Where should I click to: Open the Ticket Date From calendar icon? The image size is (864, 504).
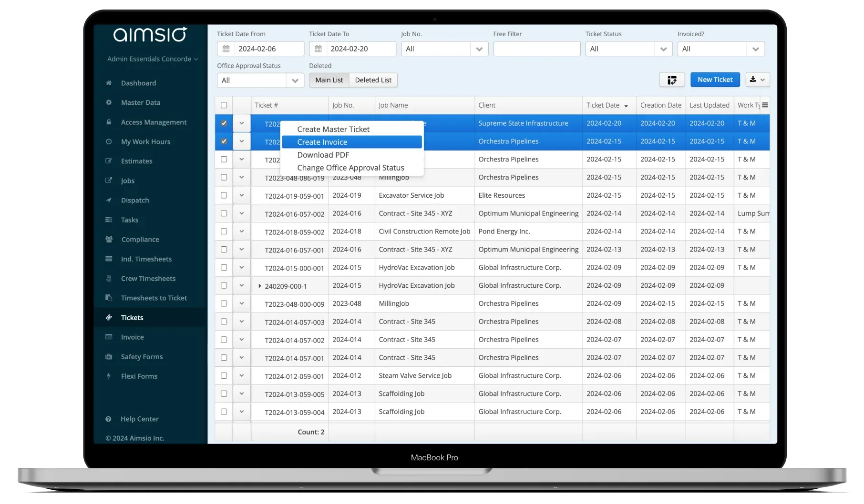[226, 48]
